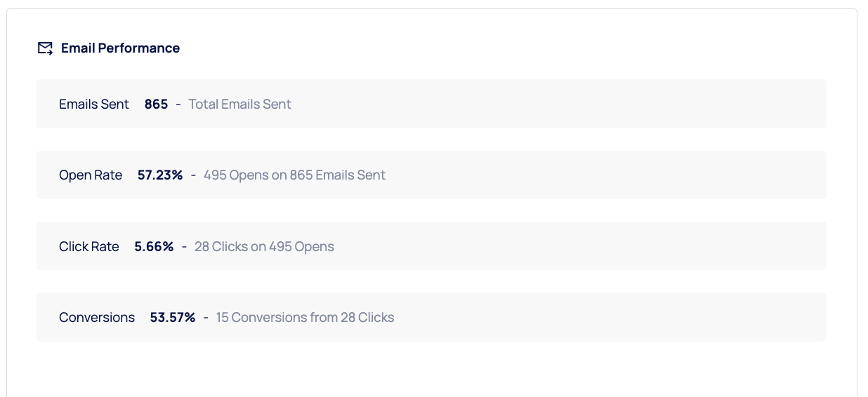Click the Click Rate label
868x397 pixels.
(89, 247)
